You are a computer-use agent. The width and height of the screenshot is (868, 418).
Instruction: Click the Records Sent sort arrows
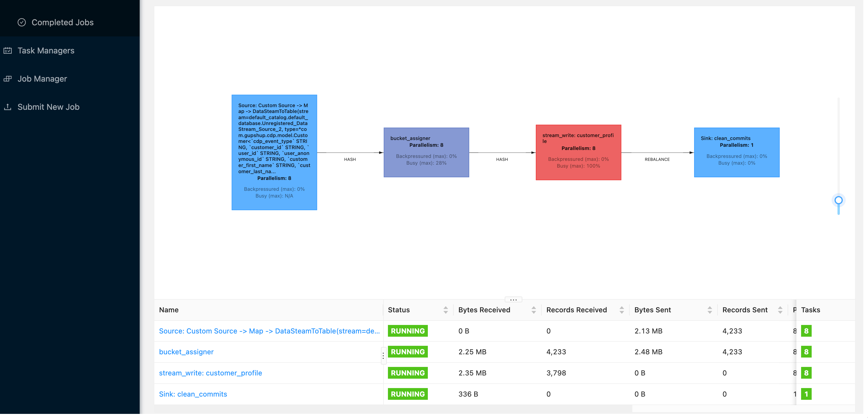click(x=780, y=310)
